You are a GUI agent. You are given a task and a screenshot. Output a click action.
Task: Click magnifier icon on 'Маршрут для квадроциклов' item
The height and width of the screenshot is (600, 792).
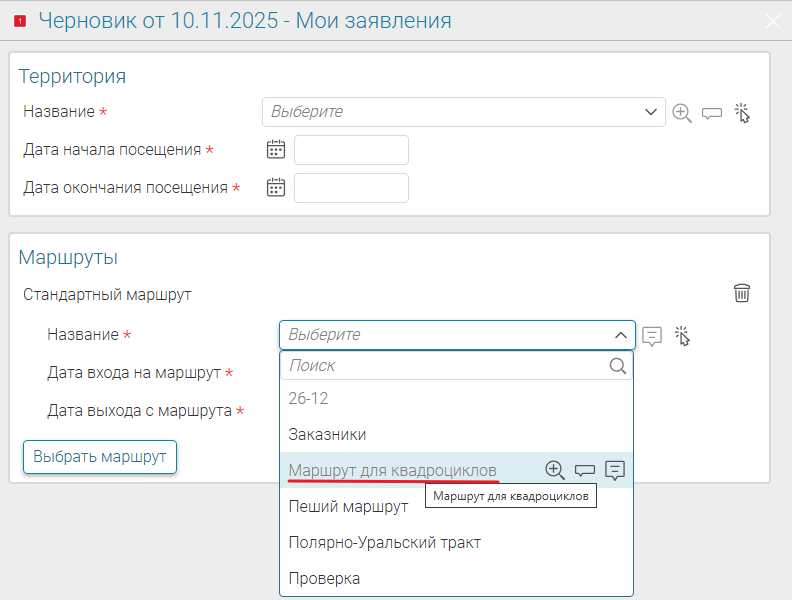pos(555,470)
